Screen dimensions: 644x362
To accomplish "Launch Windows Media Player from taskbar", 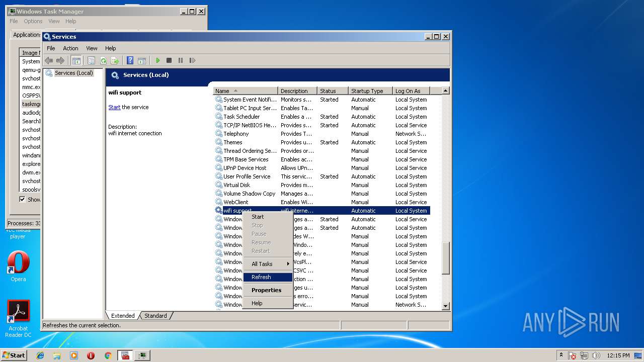I will pos(74,355).
